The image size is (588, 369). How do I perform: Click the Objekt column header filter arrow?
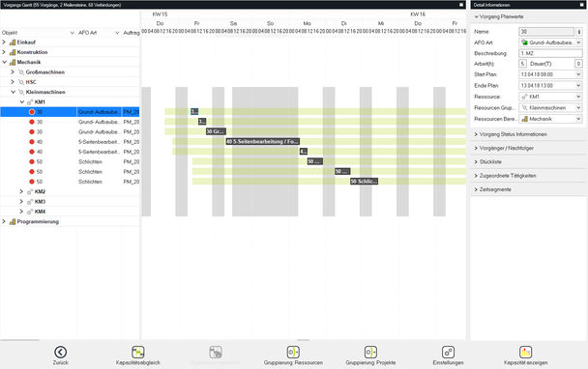pos(73,33)
